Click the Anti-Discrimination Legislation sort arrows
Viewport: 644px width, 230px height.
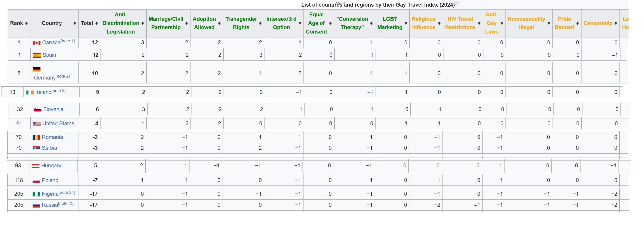pos(142,23)
